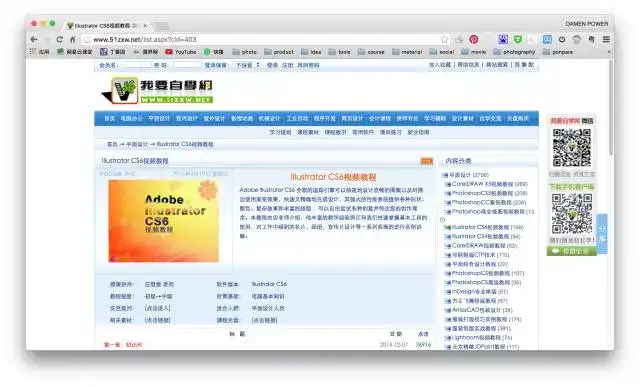Open the 电脑办公 nav menu item

pyautogui.click(x=131, y=118)
